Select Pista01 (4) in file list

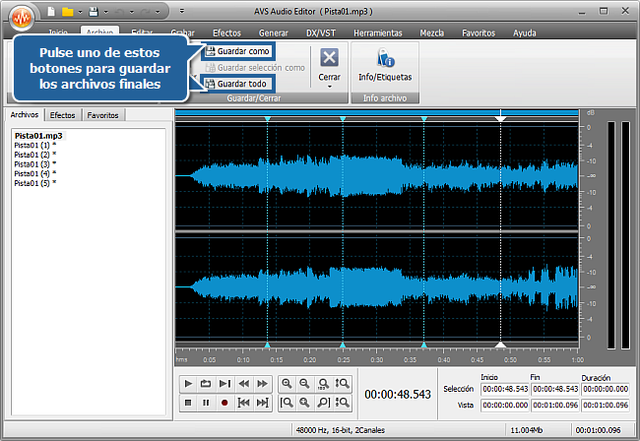pos(35,174)
